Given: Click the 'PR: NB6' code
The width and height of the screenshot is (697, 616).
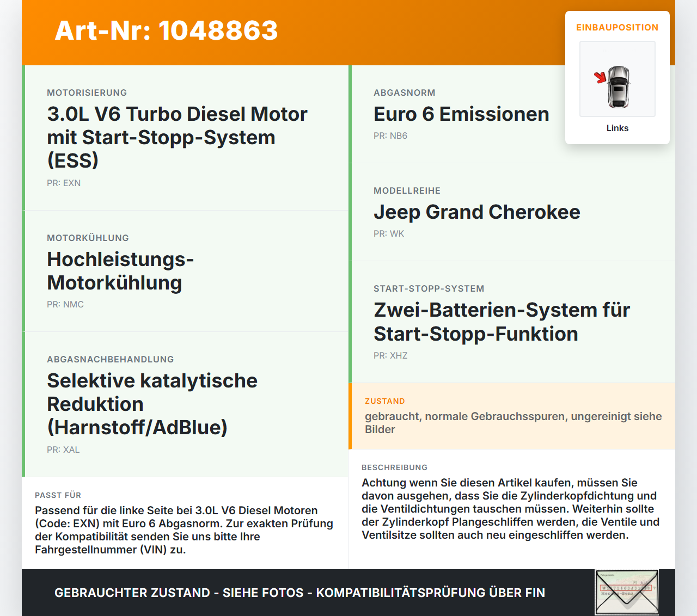Looking at the screenshot, I should click(x=390, y=135).
